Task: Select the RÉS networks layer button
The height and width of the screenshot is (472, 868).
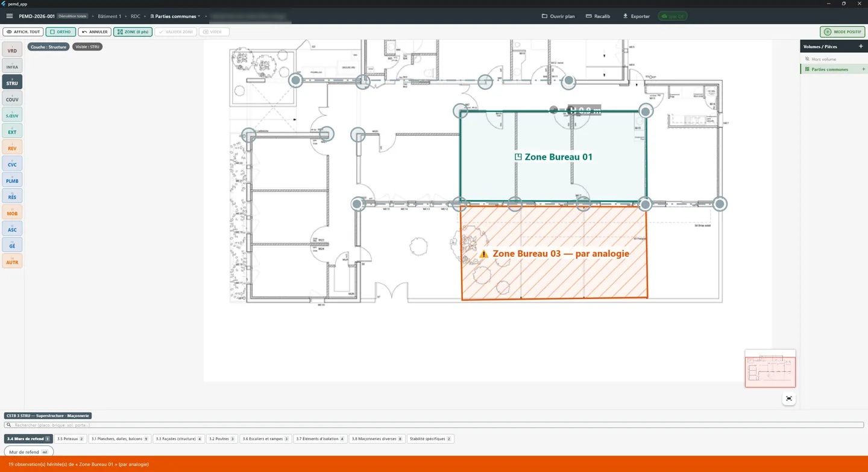Action: 12,196
